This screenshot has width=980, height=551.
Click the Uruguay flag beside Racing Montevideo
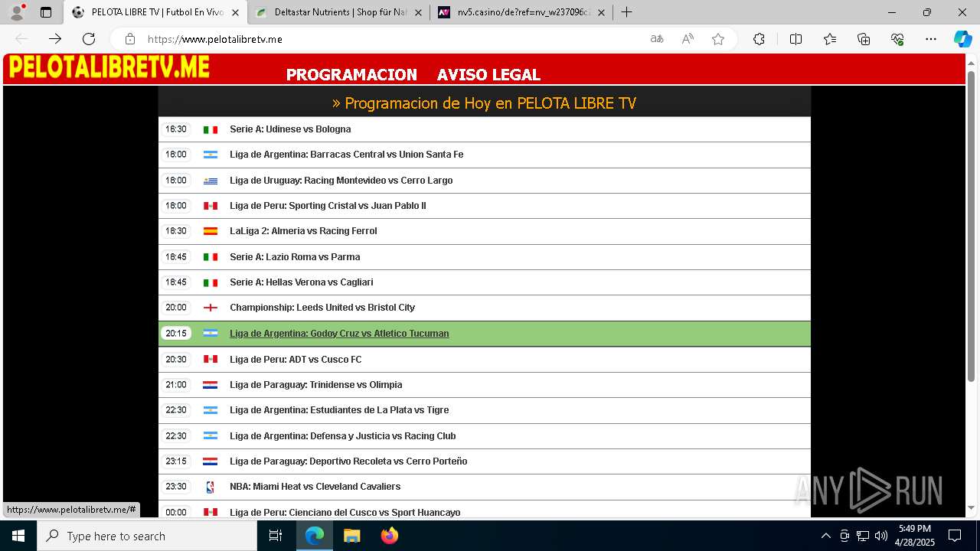tap(211, 181)
